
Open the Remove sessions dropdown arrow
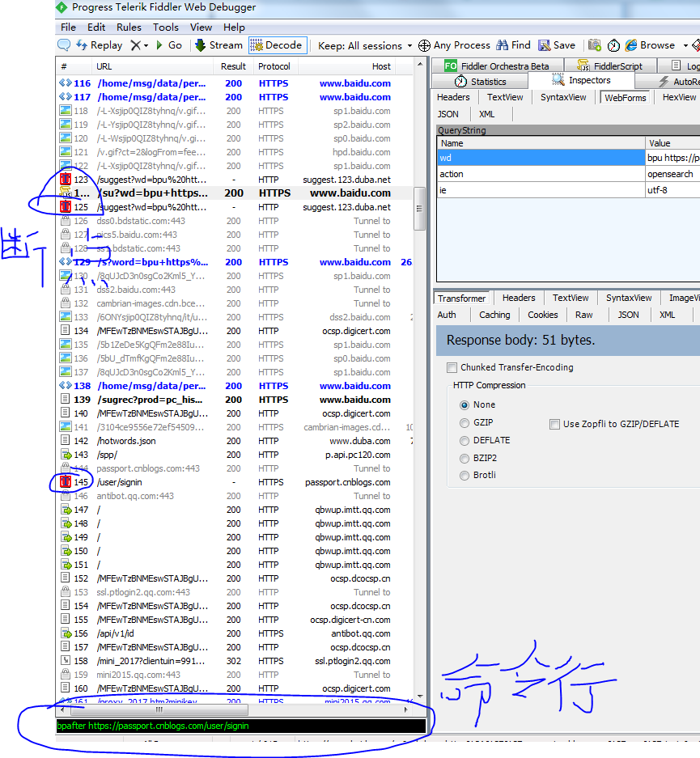click(x=146, y=46)
